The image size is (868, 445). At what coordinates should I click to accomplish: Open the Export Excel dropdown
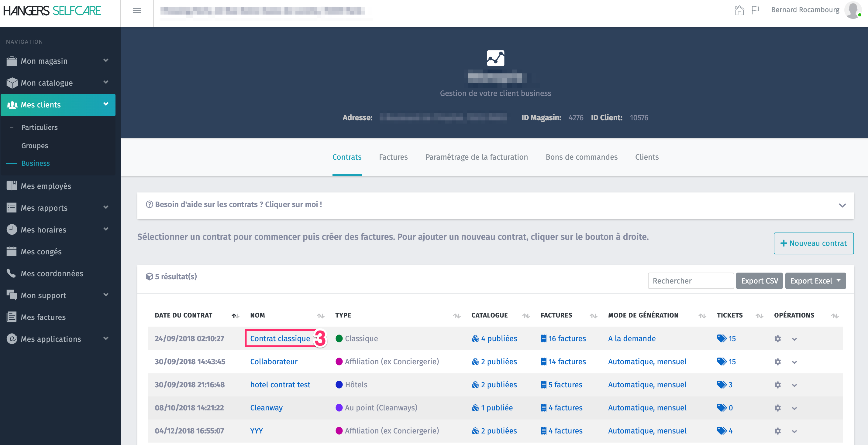[x=815, y=281]
